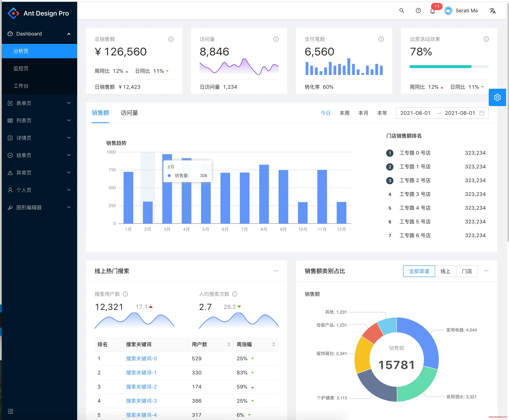Click the 运营活动效果 78% progress bar
Screen dimensions: 509x420
[x=449, y=67]
